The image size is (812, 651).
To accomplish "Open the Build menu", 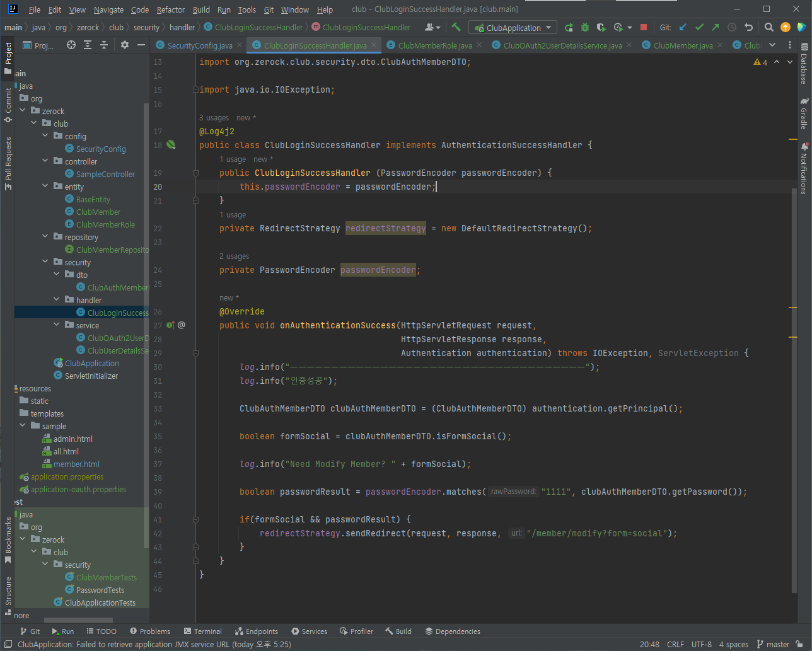I will [x=201, y=9].
